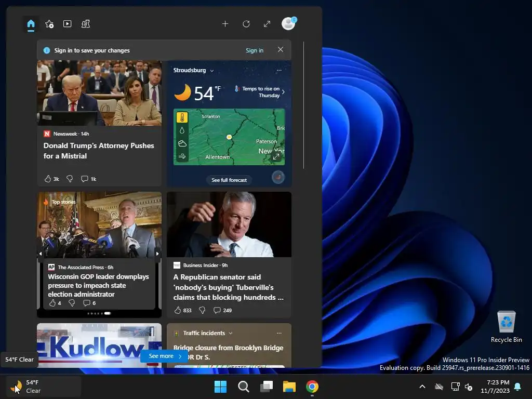Viewport: 532px width, 399px height.
Task: Add a widget with the plus icon
Action: 225,24
